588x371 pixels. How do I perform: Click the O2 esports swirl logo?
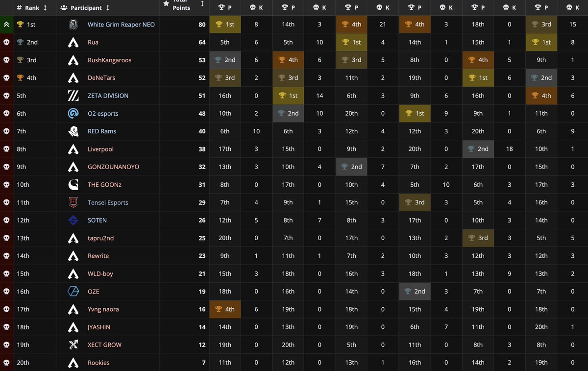(73, 113)
